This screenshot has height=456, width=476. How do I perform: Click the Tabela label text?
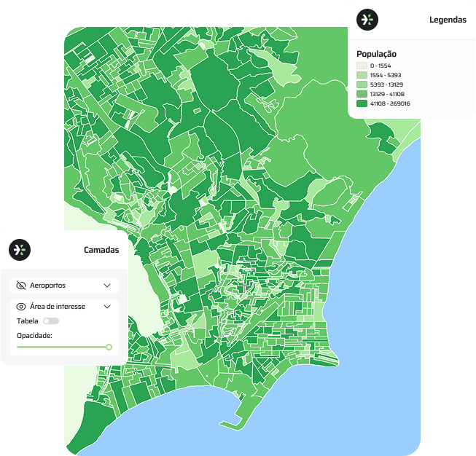pos(28,321)
